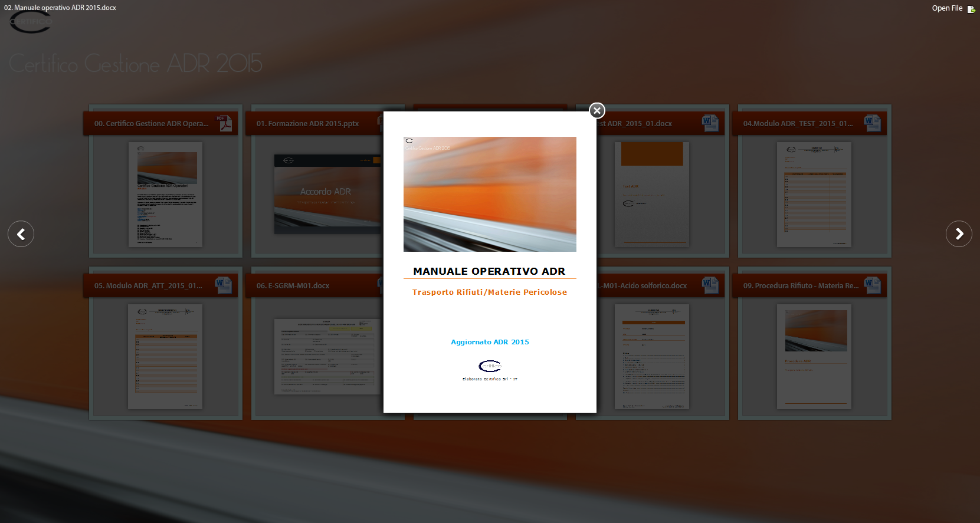This screenshot has height=523, width=980.
Task: Click the PDF icon on Certifico Gestione ADR card
Action: click(224, 123)
